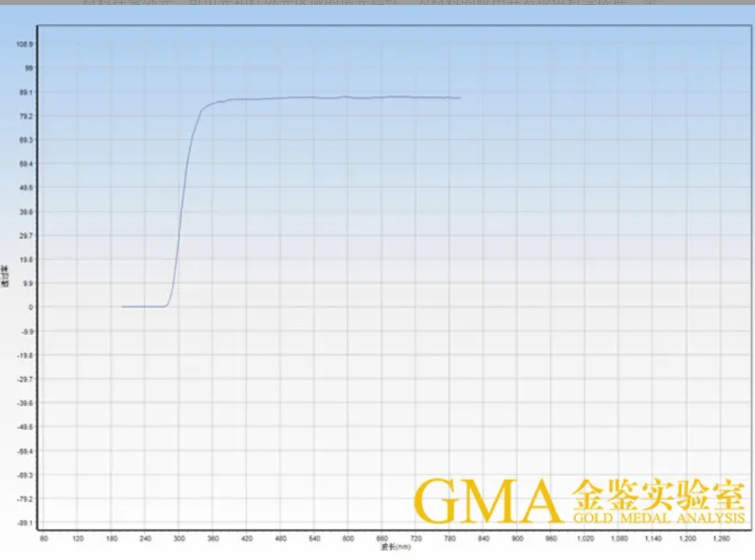The width and height of the screenshot is (755, 560).
Task: Click the 1,020 x-axis tick label
Action: [x=585, y=538]
